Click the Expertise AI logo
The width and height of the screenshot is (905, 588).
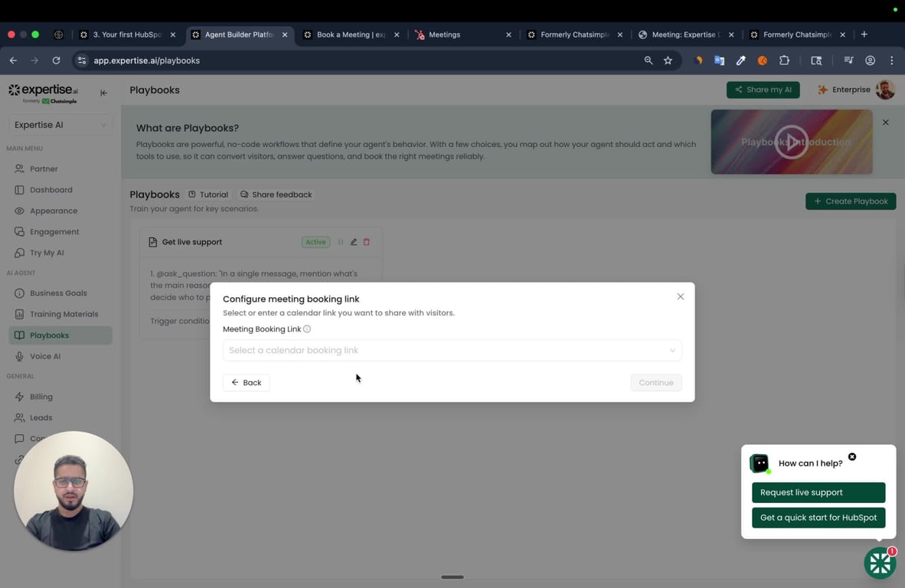[x=43, y=93]
